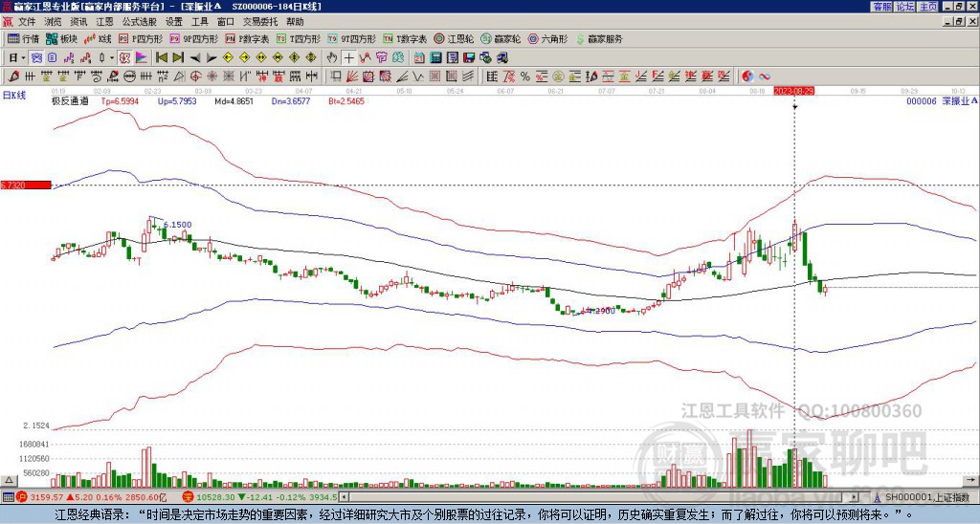
Task: Jump to first bar with left-end arrow
Action: point(161,58)
